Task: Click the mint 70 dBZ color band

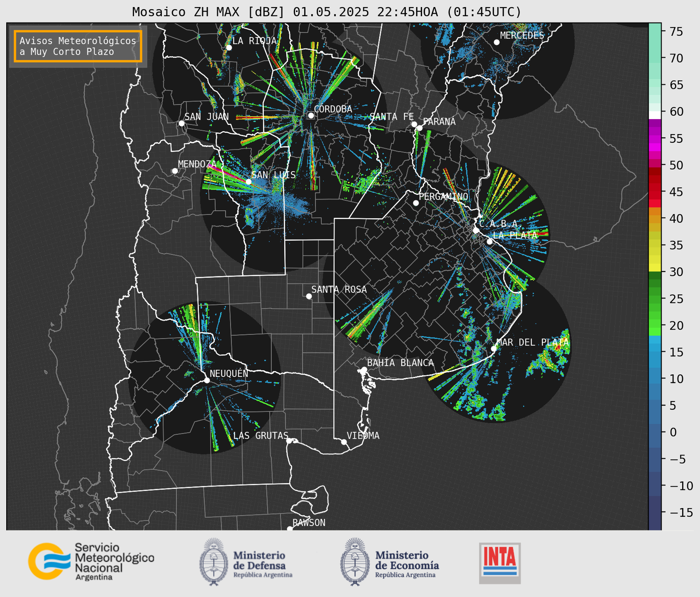Action: pos(655,58)
